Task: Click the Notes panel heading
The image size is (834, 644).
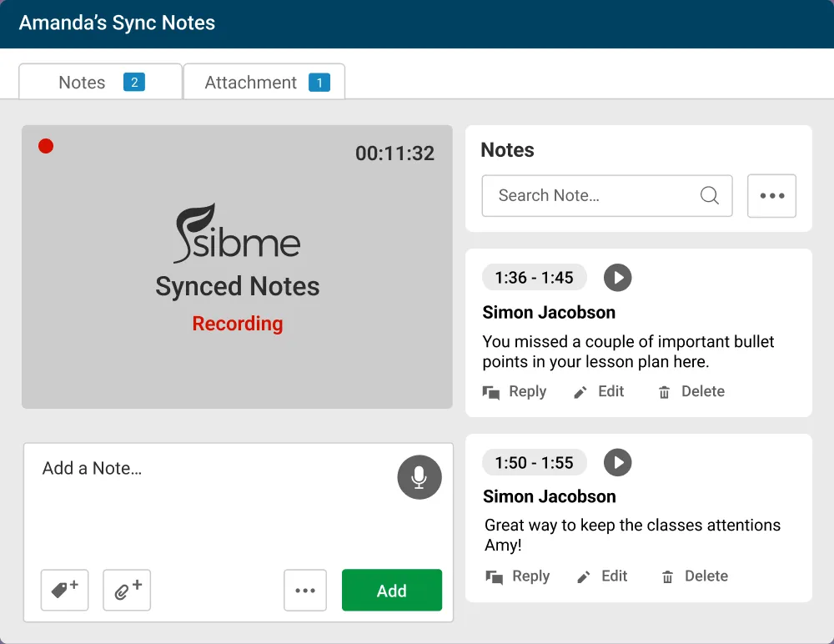Action: (507, 150)
